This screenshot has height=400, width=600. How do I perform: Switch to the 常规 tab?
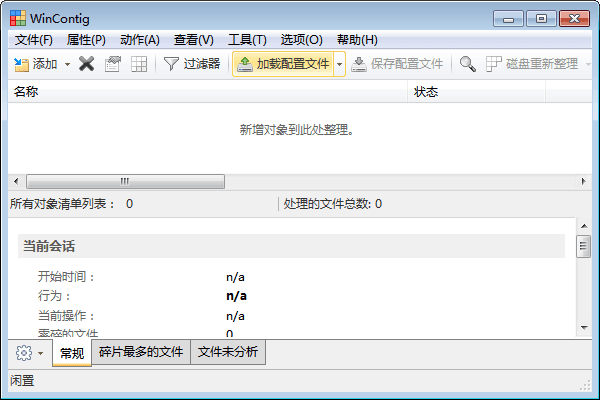[x=72, y=353]
